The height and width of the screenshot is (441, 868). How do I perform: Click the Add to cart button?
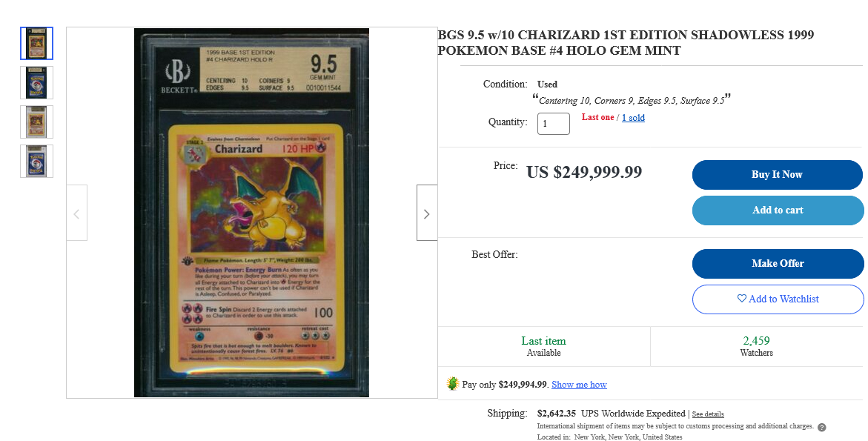tap(778, 210)
